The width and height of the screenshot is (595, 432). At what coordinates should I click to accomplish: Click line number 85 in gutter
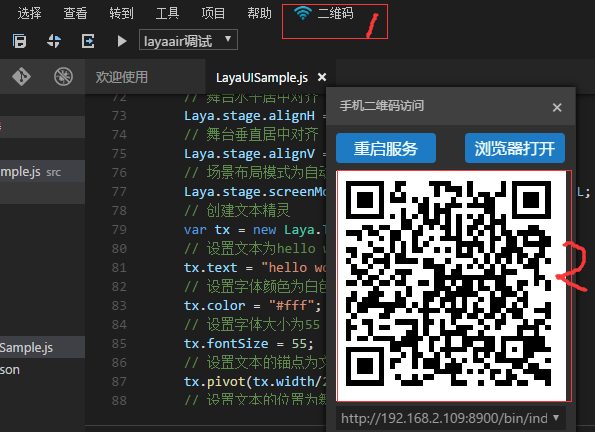coord(119,344)
